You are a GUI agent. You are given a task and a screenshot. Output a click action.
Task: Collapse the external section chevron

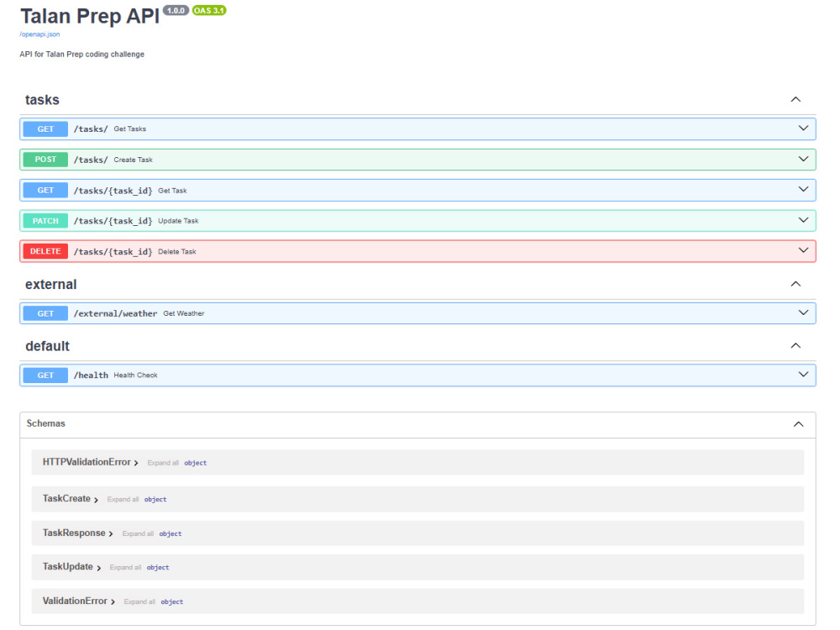pyautogui.click(x=795, y=284)
